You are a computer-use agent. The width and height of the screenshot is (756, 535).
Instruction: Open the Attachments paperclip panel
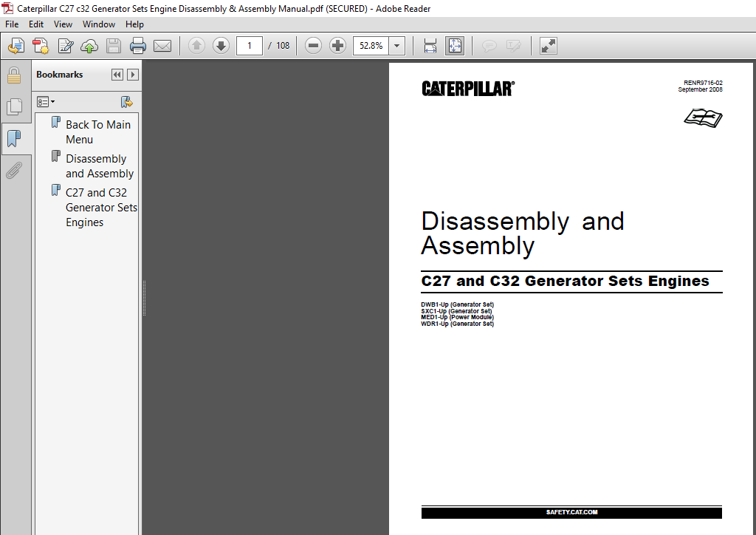pos(14,170)
